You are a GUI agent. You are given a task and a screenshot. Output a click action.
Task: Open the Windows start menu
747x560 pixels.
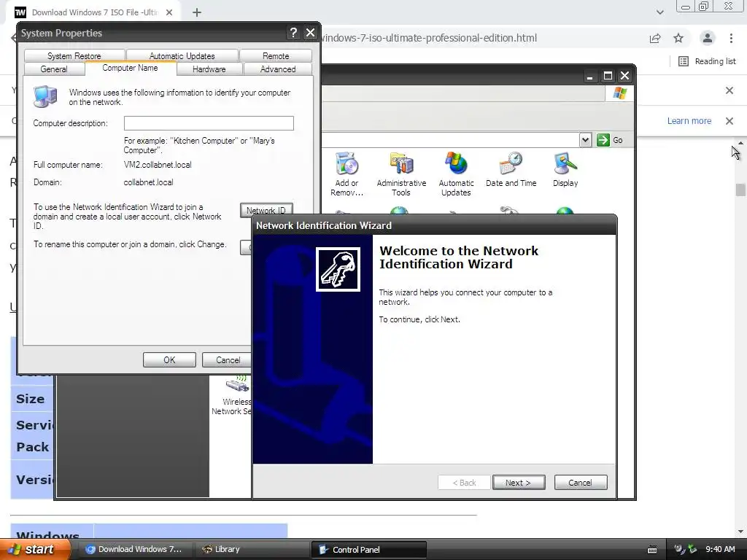click(x=34, y=549)
